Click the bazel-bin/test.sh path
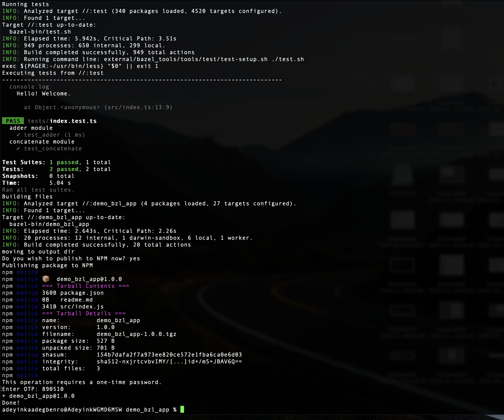This screenshot has width=504, height=420. (40, 32)
